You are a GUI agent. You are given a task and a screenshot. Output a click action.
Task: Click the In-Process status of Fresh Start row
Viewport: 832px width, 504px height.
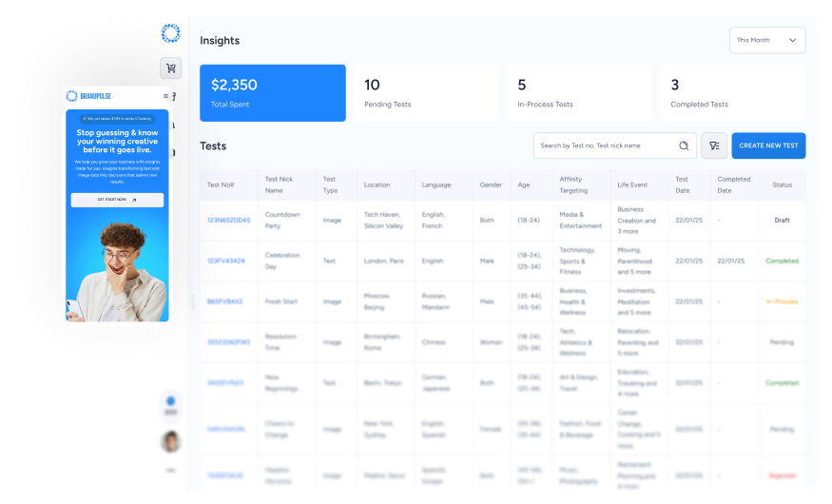click(783, 301)
